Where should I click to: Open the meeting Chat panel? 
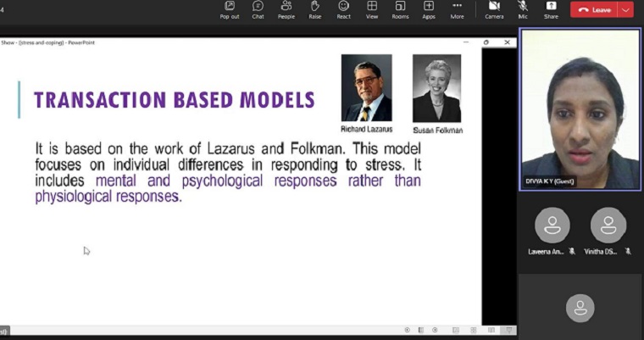pyautogui.click(x=258, y=9)
